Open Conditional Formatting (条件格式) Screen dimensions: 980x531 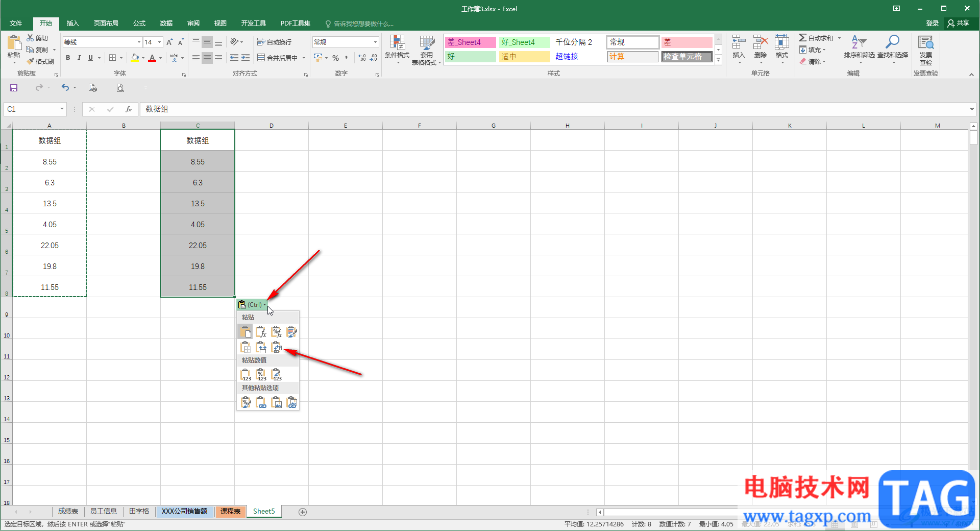pyautogui.click(x=397, y=50)
